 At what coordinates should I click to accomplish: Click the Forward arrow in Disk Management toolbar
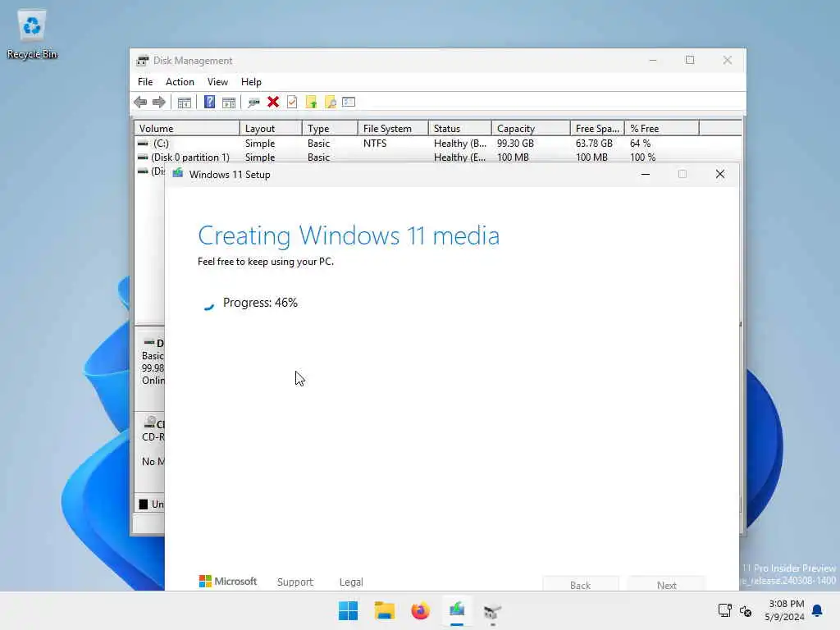pyautogui.click(x=159, y=102)
